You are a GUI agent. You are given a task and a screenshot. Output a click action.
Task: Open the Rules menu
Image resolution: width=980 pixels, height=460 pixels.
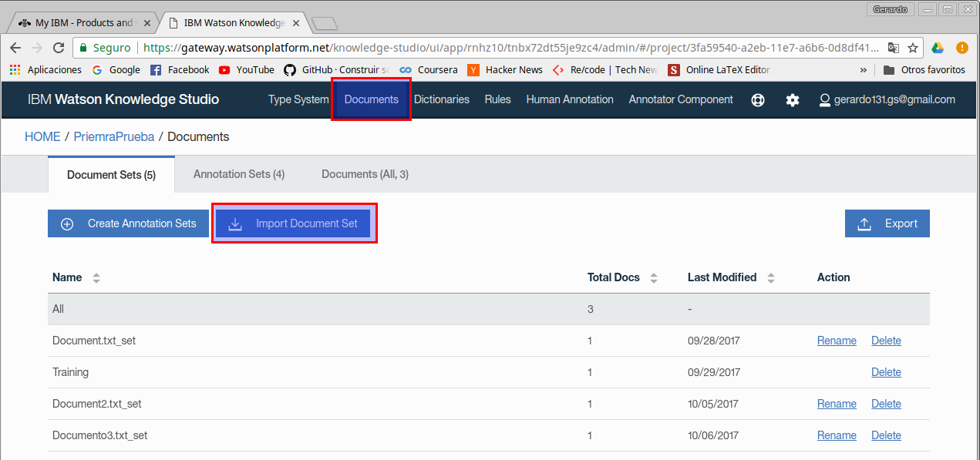pyautogui.click(x=498, y=99)
